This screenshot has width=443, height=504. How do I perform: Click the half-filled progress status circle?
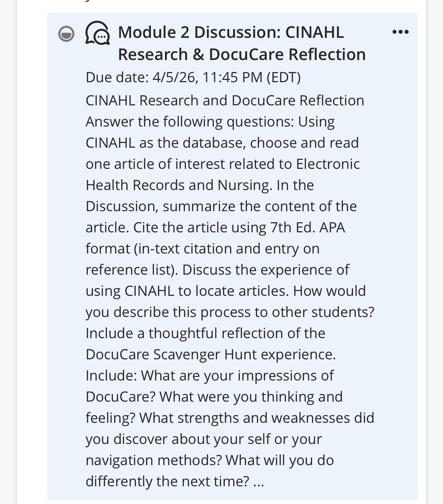66,34
